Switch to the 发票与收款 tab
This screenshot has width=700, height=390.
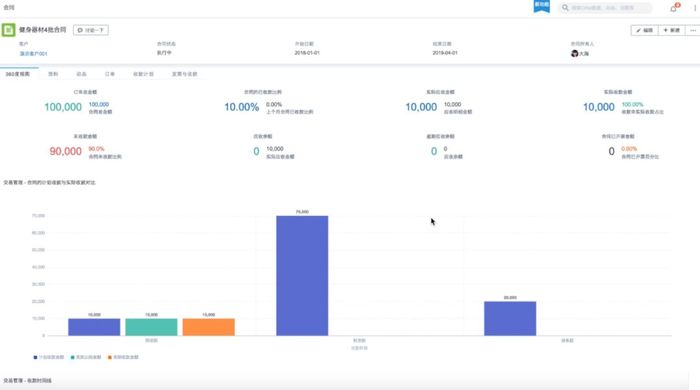[184, 74]
